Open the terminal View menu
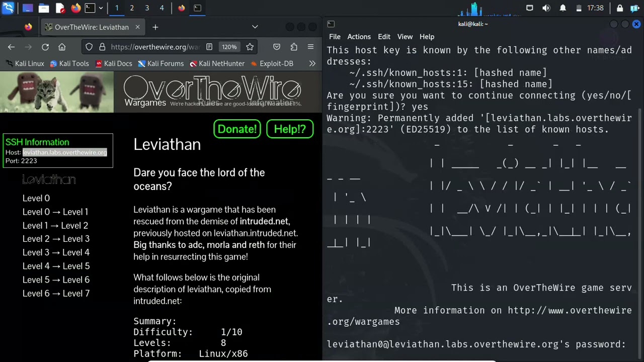644x362 pixels. pyautogui.click(x=405, y=37)
